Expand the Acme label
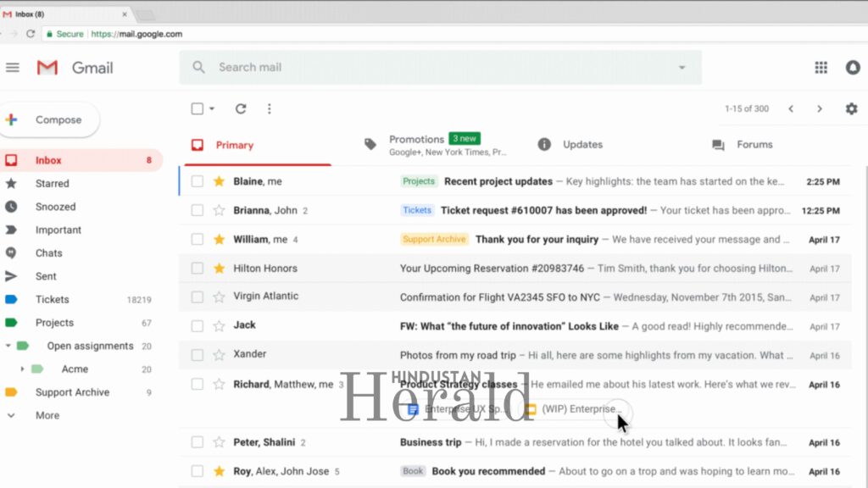 click(x=22, y=369)
